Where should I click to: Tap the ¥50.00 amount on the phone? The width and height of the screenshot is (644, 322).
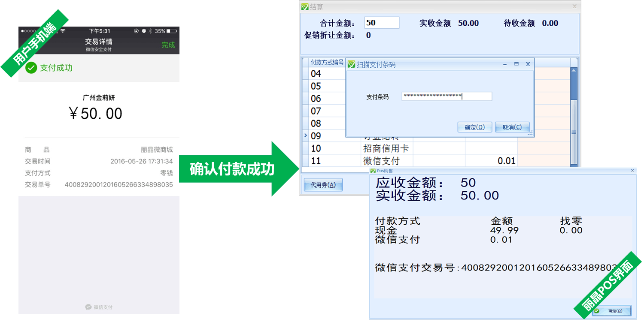click(96, 114)
